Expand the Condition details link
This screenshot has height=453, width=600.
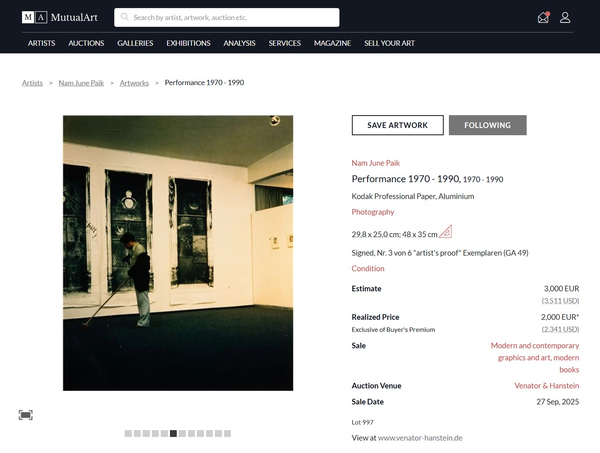(367, 268)
